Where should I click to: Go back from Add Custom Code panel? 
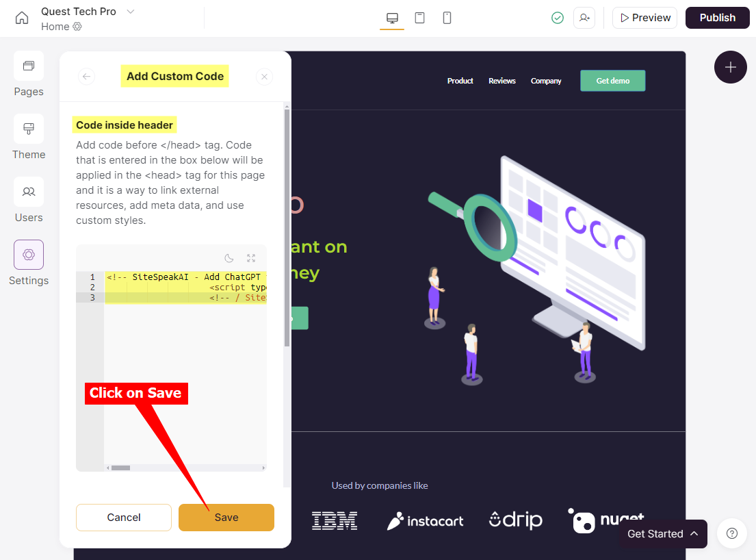(86, 76)
